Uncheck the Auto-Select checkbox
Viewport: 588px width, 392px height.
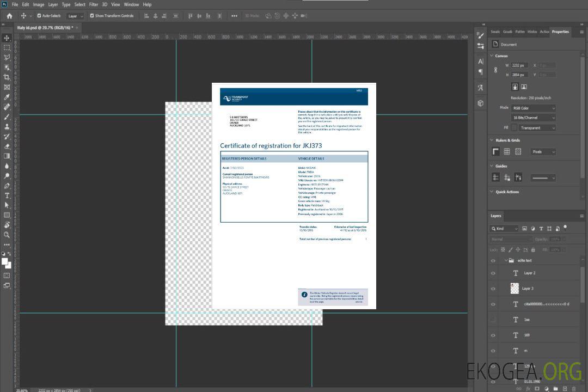[39, 16]
